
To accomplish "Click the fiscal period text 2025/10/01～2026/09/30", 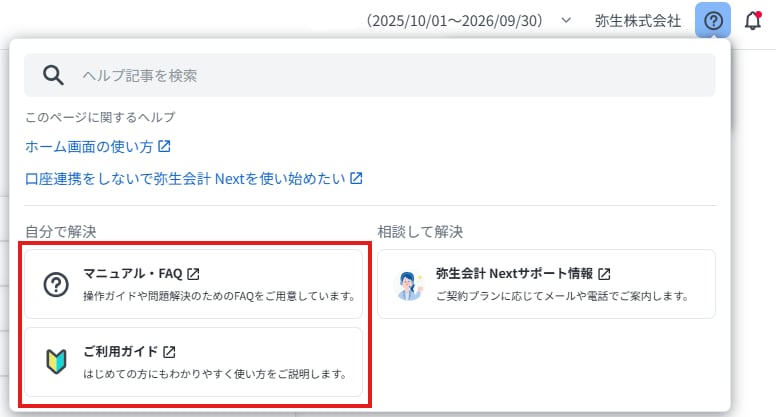I will click(455, 21).
